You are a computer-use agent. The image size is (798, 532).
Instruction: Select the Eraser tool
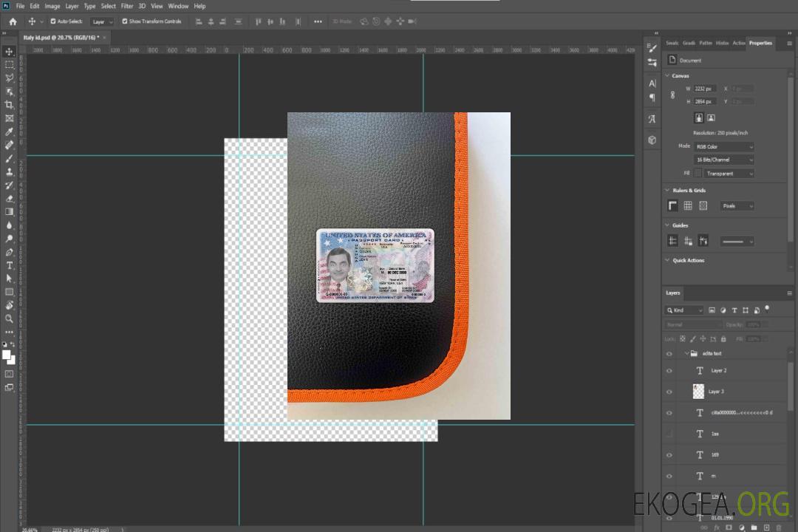tap(10, 199)
